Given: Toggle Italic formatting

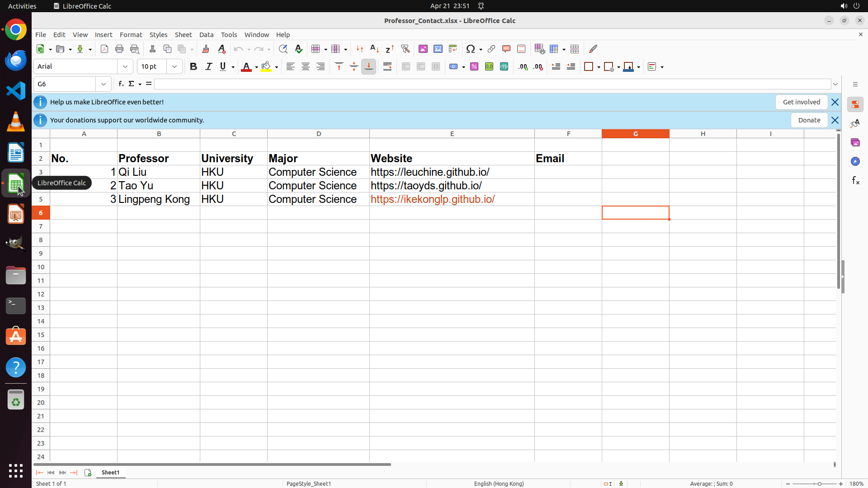Looking at the screenshot, I should (x=208, y=67).
